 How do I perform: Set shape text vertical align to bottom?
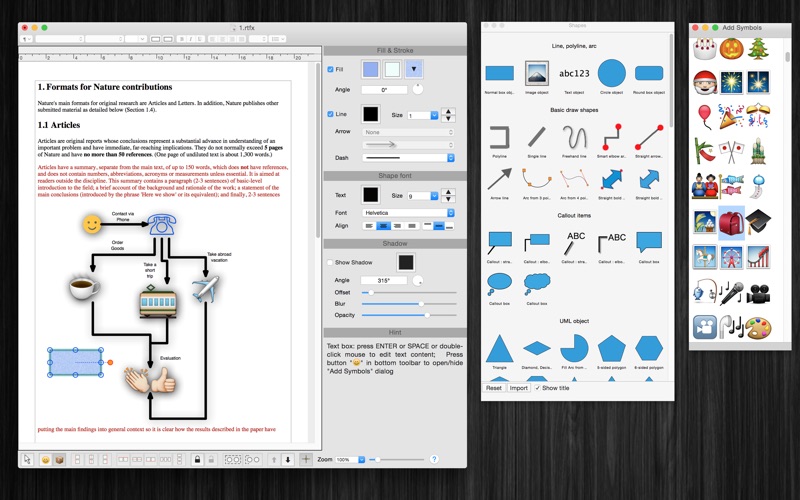449,226
